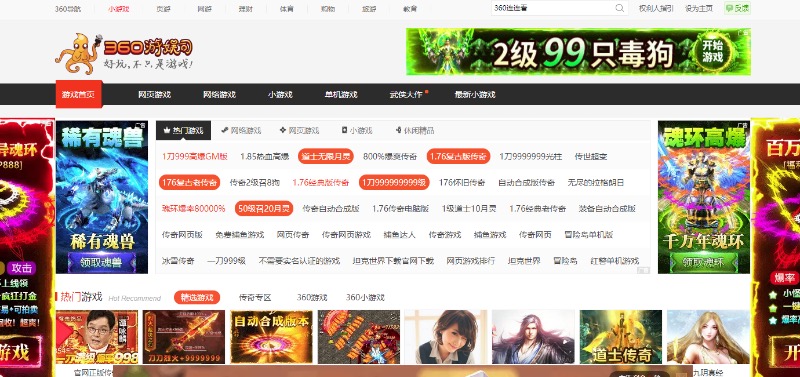Click the 捕鱼达人 link
The height and width of the screenshot is (377, 800).
(x=399, y=235)
